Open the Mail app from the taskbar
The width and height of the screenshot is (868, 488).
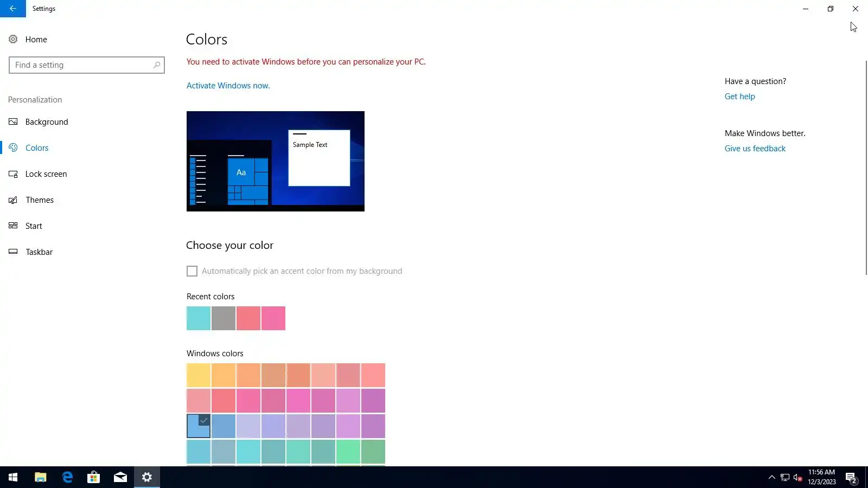[x=120, y=477]
